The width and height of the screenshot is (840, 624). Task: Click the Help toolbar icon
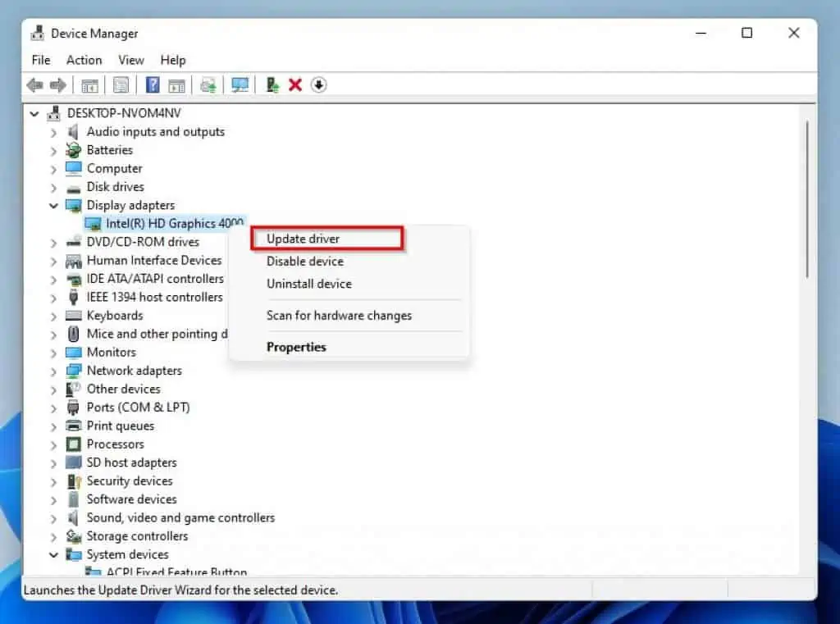click(x=153, y=84)
